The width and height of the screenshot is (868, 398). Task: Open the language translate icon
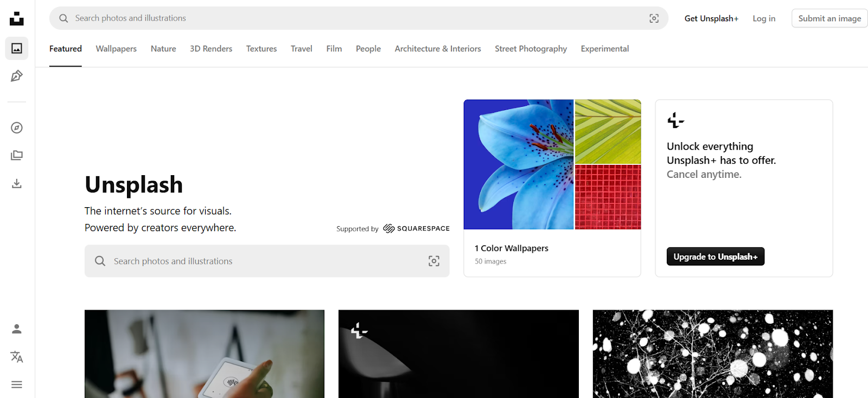pyautogui.click(x=17, y=357)
